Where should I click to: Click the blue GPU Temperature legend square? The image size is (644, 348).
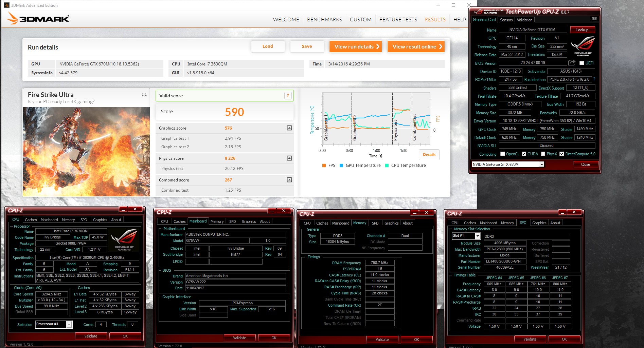point(341,166)
